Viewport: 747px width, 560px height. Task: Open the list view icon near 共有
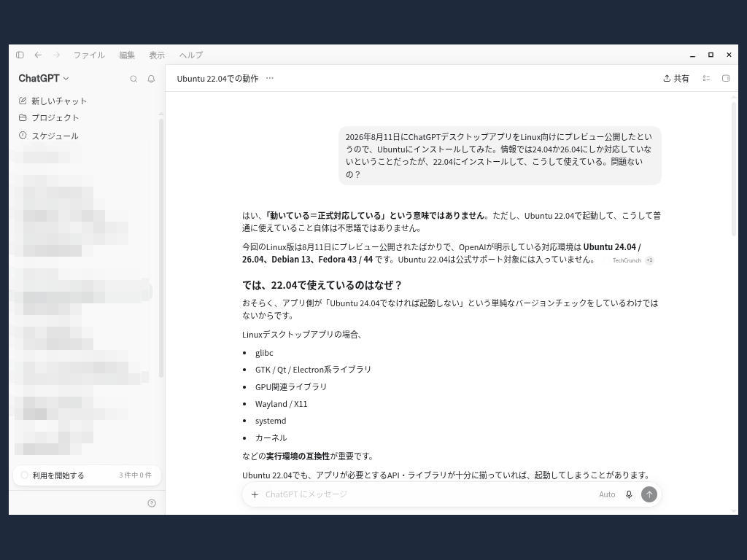click(x=706, y=79)
